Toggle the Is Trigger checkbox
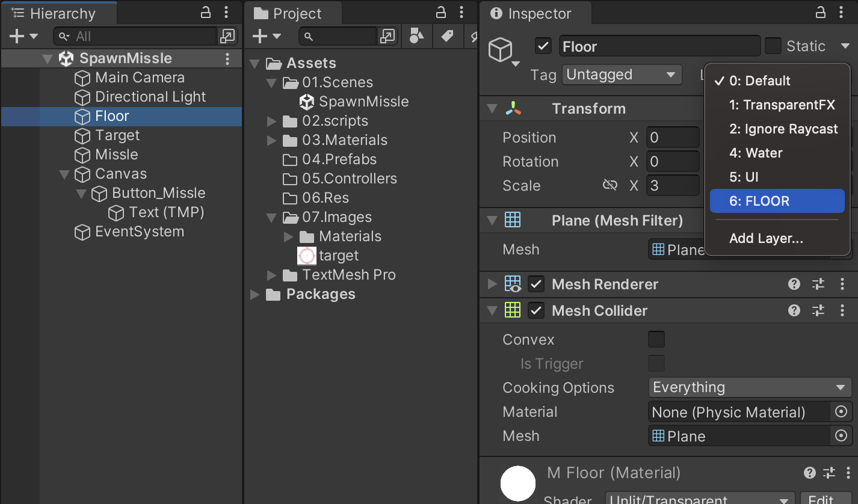Viewport: 858px width, 504px height. coord(656,364)
